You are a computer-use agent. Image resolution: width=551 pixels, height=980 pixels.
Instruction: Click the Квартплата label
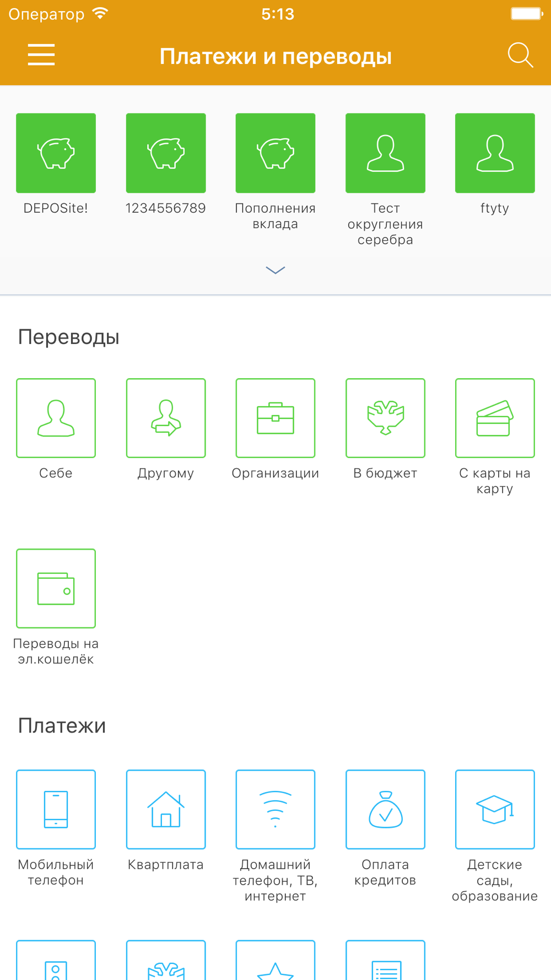click(166, 865)
